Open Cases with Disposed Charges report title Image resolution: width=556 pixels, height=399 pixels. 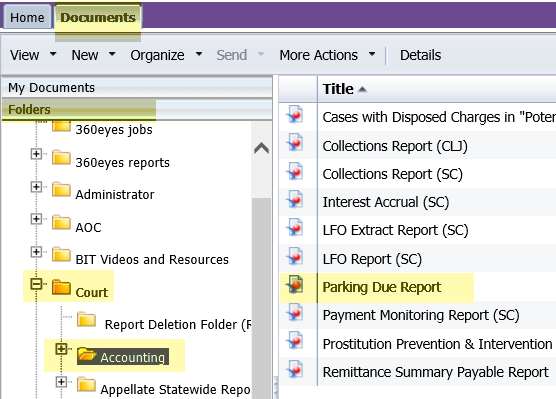[439, 117]
